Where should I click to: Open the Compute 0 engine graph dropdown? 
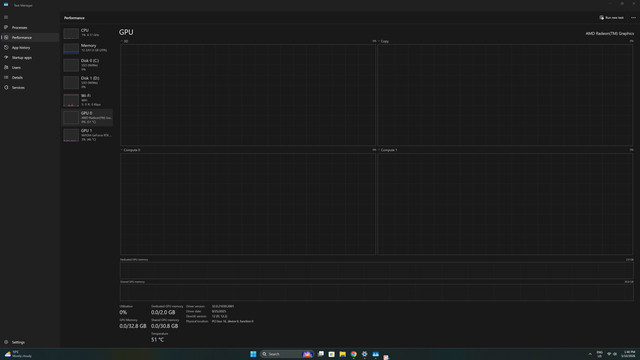click(x=131, y=150)
